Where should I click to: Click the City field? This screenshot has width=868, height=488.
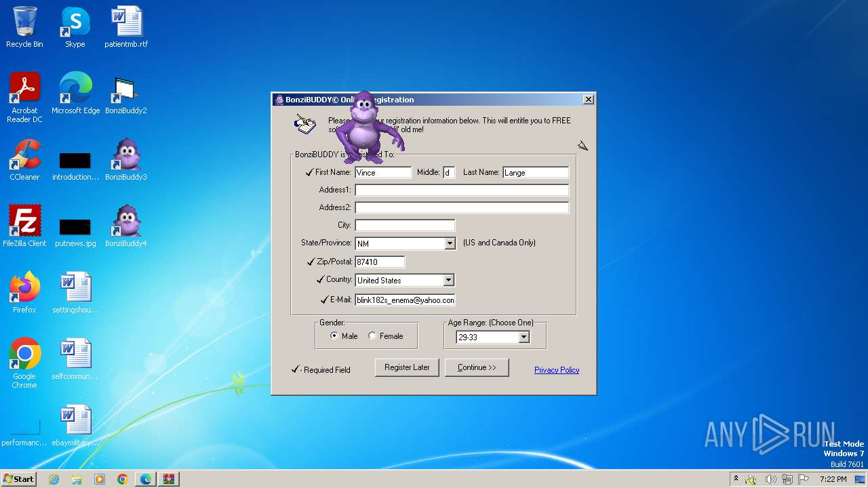coord(405,225)
